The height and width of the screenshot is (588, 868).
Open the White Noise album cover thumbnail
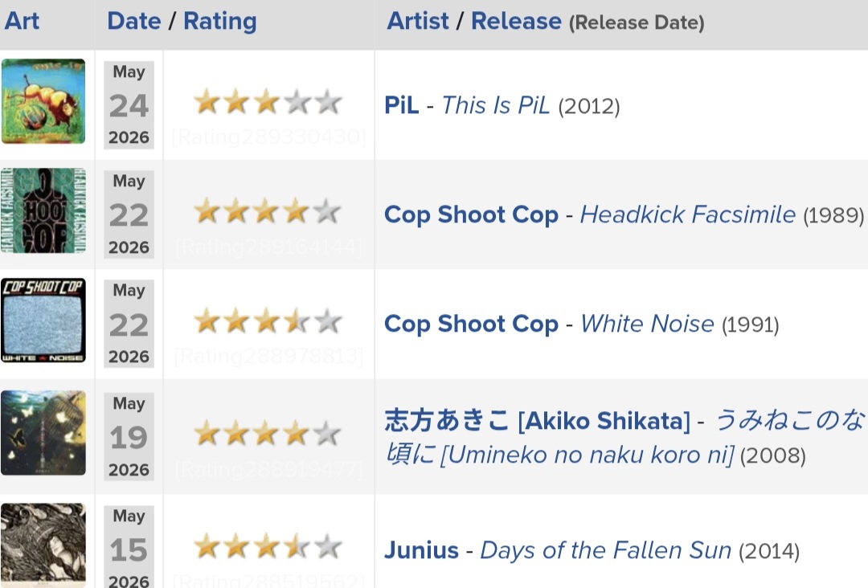click(x=43, y=321)
